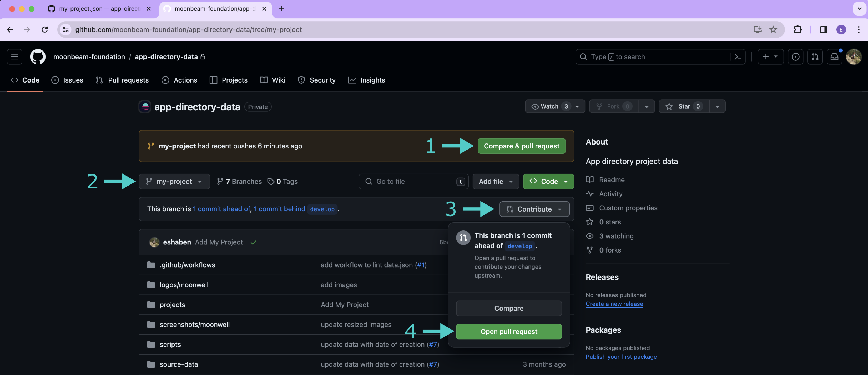This screenshot has height=375, width=868.
Task: Click the 1 commit behind link
Action: 279,209
